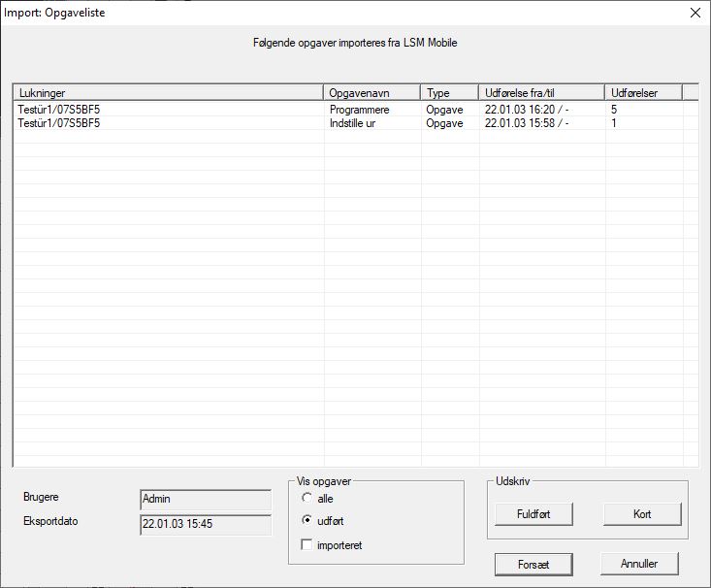
Task: Sort by the Lukninger column header
Action: tap(168, 93)
